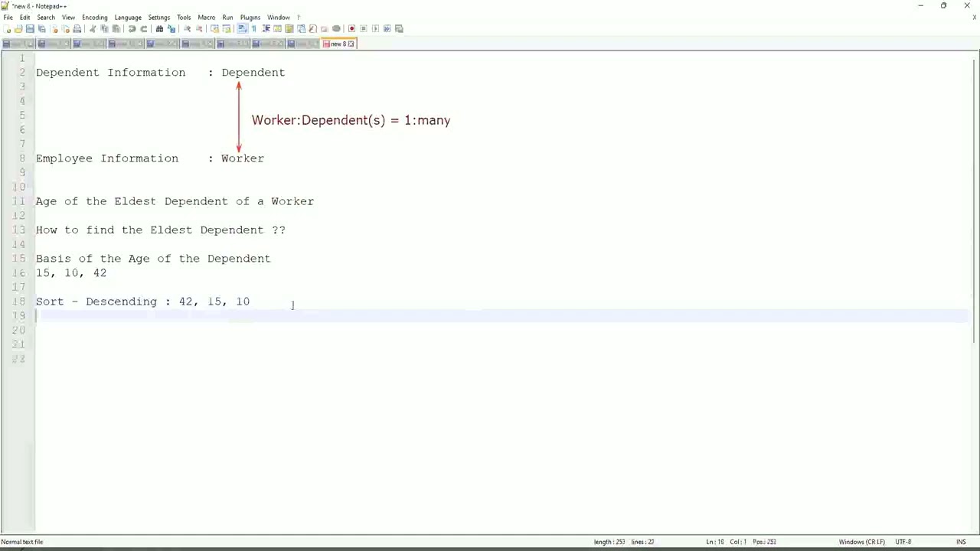Click the Close document toolbar icon
Image resolution: width=980 pixels, height=551 pixels.
click(54, 28)
